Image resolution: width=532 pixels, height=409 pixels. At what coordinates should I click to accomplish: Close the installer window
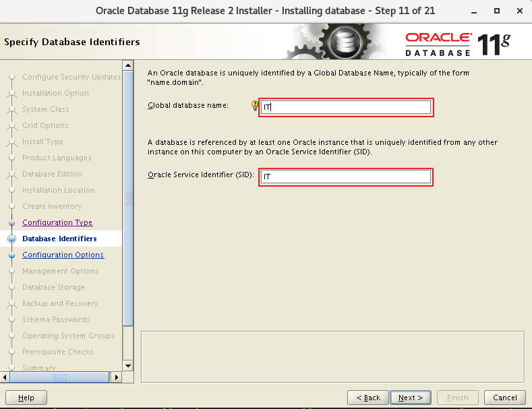[x=519, y=11]
